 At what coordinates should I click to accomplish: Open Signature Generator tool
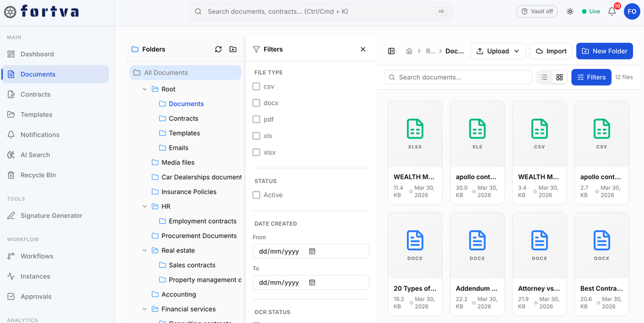click(x=55, y=216)
